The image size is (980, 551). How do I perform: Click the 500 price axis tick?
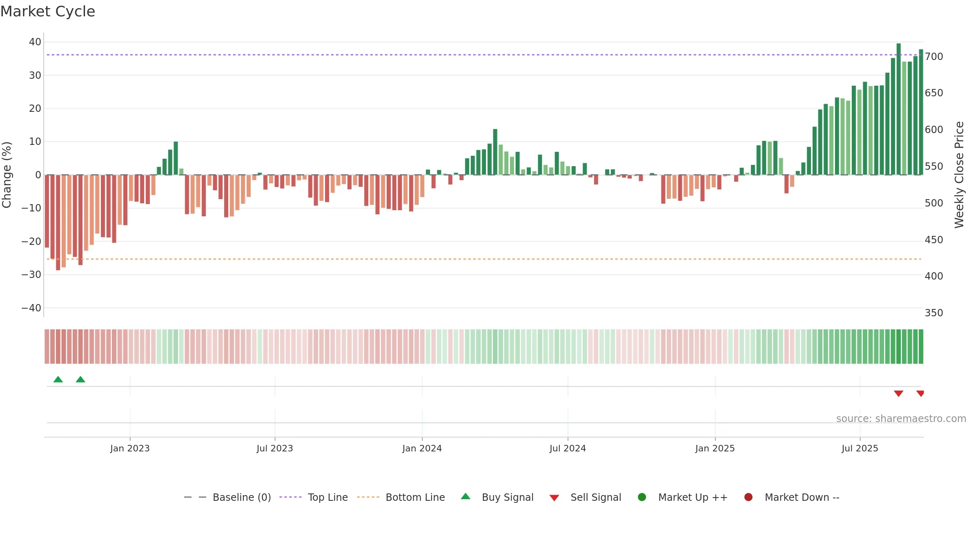934,203
